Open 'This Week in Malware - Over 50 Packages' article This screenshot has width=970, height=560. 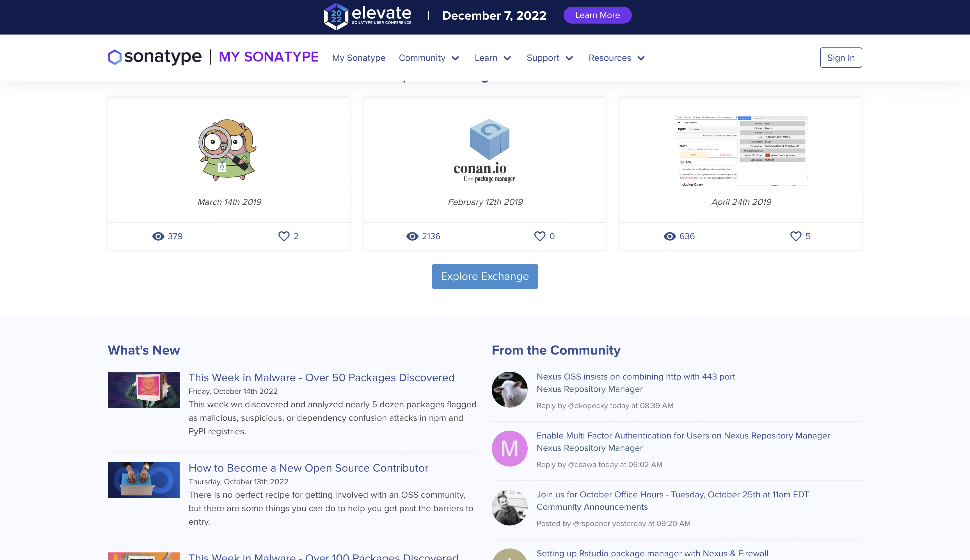321,377
